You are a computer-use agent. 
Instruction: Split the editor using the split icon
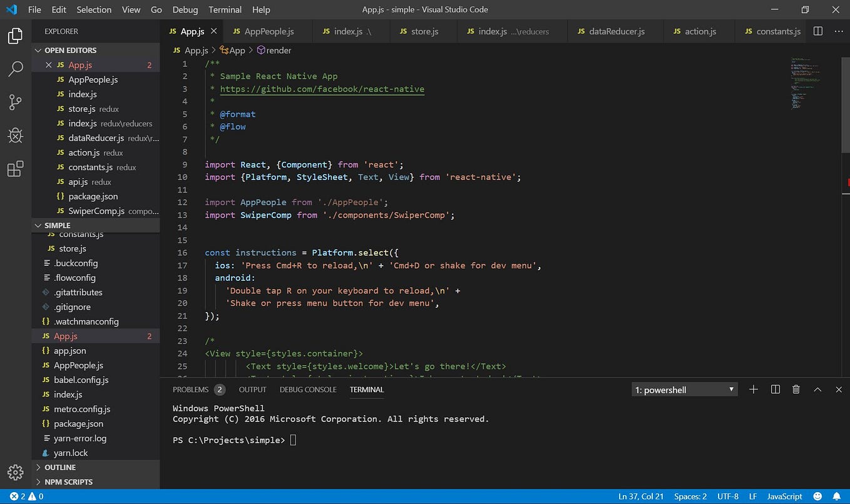click(x=817, y=31)
